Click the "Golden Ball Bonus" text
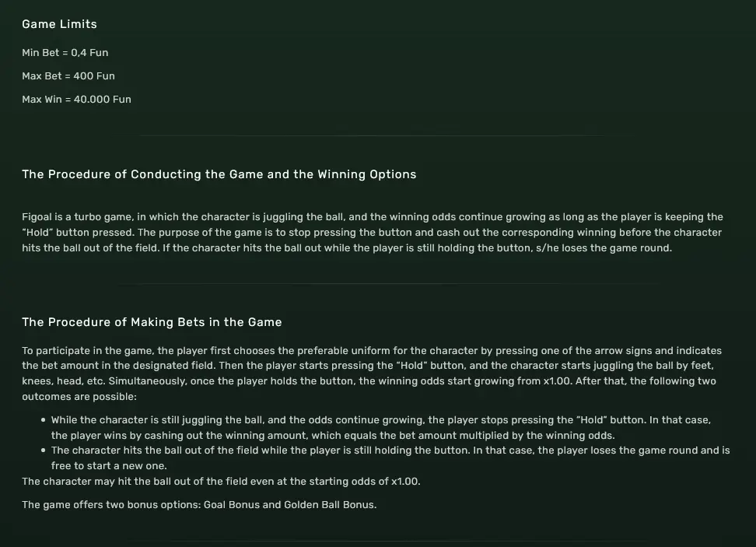 coord(330,505)
